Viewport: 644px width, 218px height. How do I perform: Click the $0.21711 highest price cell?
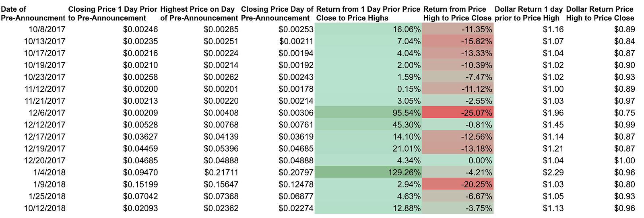click(221, 173)
